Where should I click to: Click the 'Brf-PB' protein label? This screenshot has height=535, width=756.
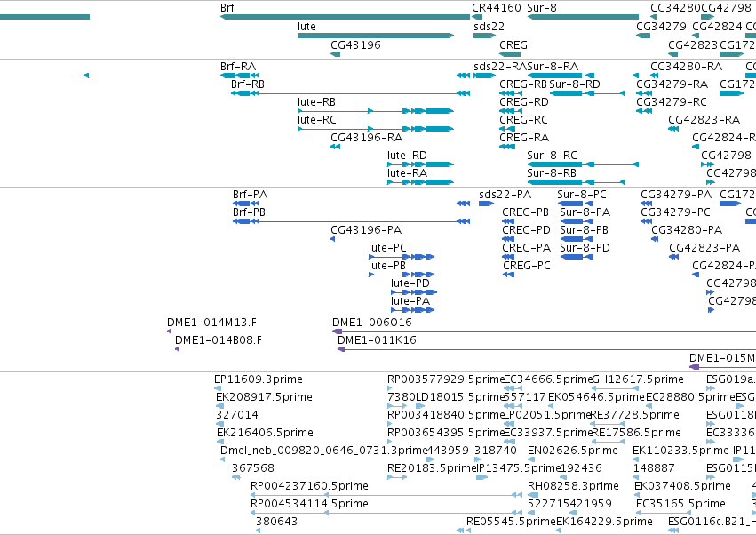pyautogui.click(x=249, y=212)
